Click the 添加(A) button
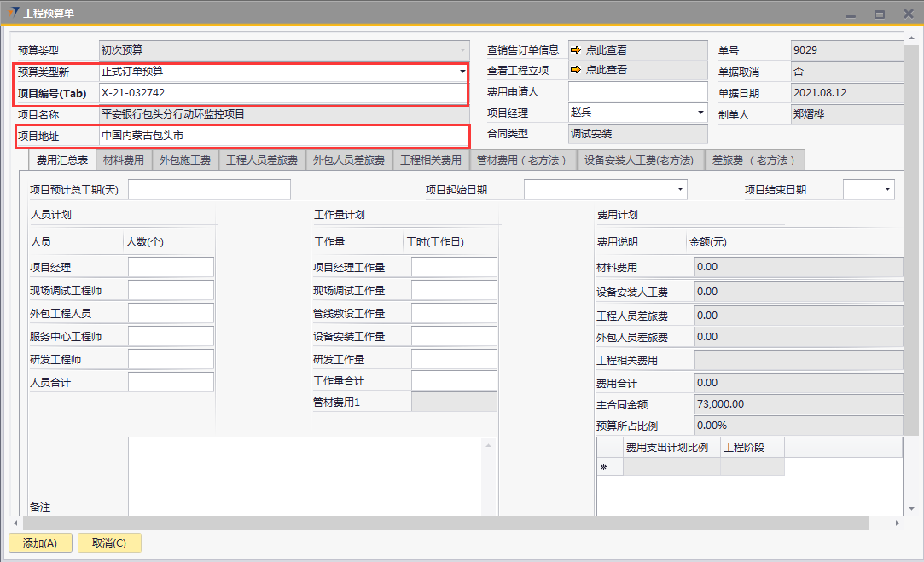The image size is (924, 562). (x=40, y=543)
